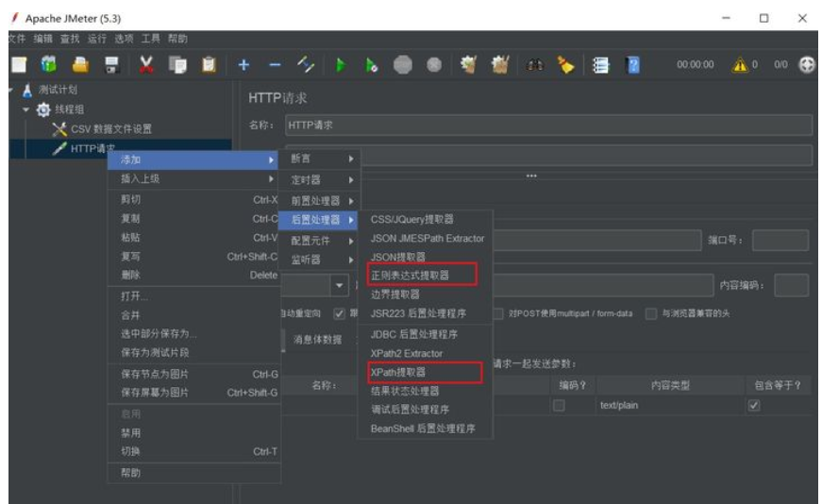Expand the 监听器 submenu

coord(320,260)
